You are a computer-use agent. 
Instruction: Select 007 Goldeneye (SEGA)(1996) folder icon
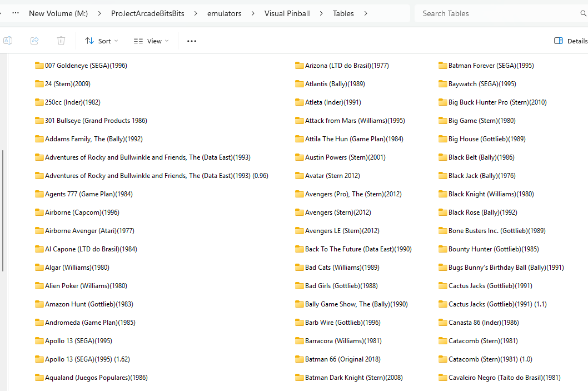(x=39, y=65)
